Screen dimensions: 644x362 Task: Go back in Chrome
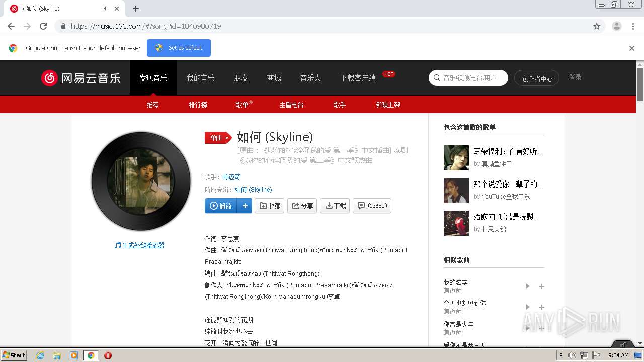pos(11,26)
